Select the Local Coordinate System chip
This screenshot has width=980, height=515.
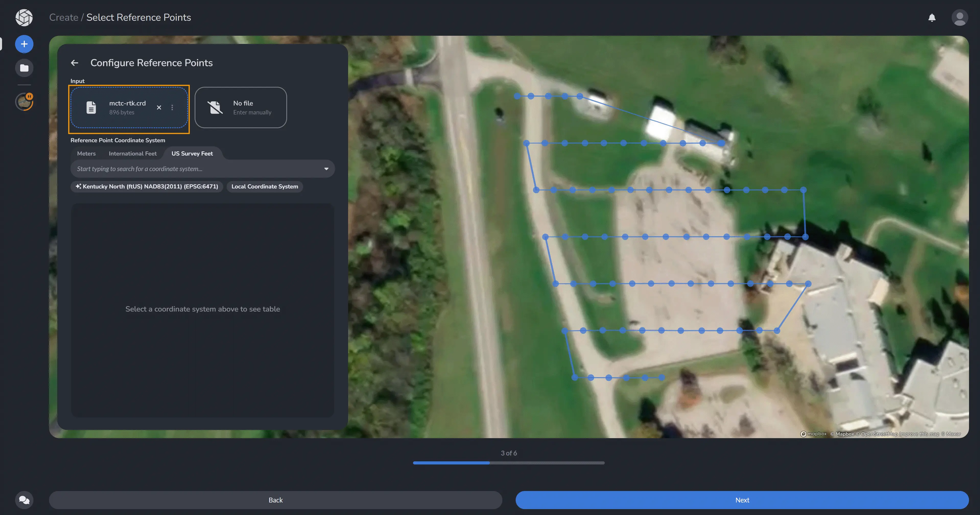pos(264,186)
